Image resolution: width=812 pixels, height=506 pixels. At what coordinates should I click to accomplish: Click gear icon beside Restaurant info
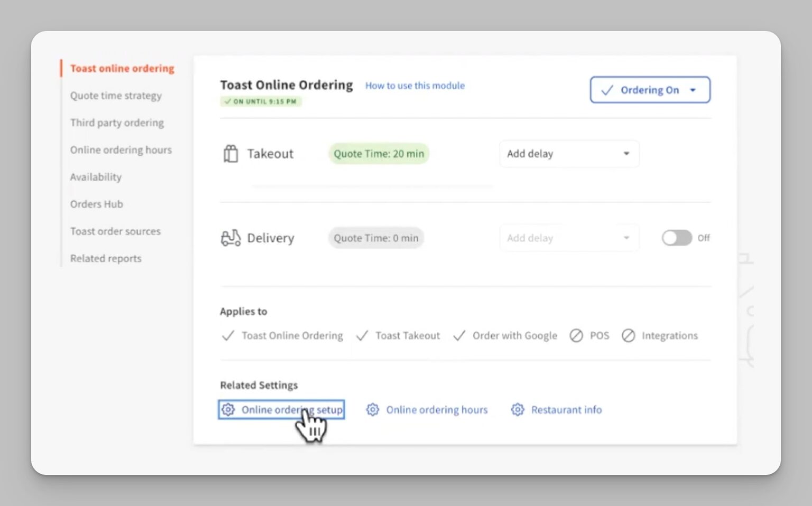coord(518,410)
